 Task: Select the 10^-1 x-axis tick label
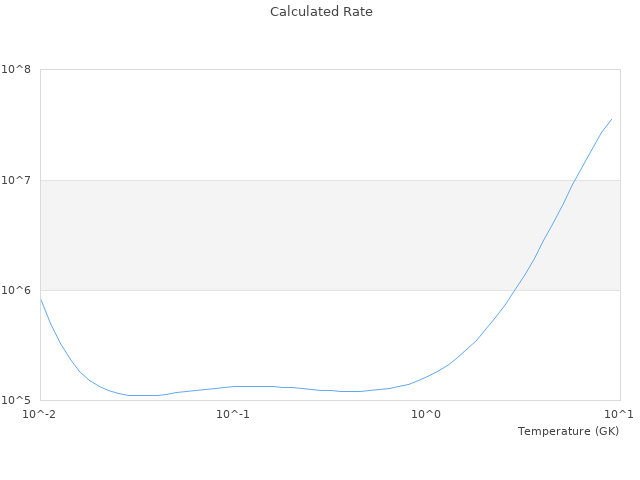[x=233, y=414]
